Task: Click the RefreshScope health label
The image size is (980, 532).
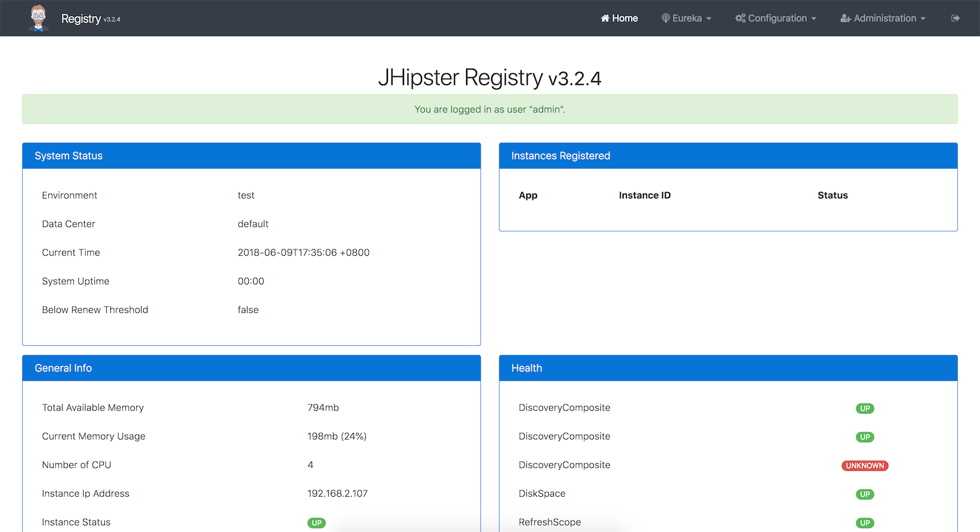Action: point(550,522)
